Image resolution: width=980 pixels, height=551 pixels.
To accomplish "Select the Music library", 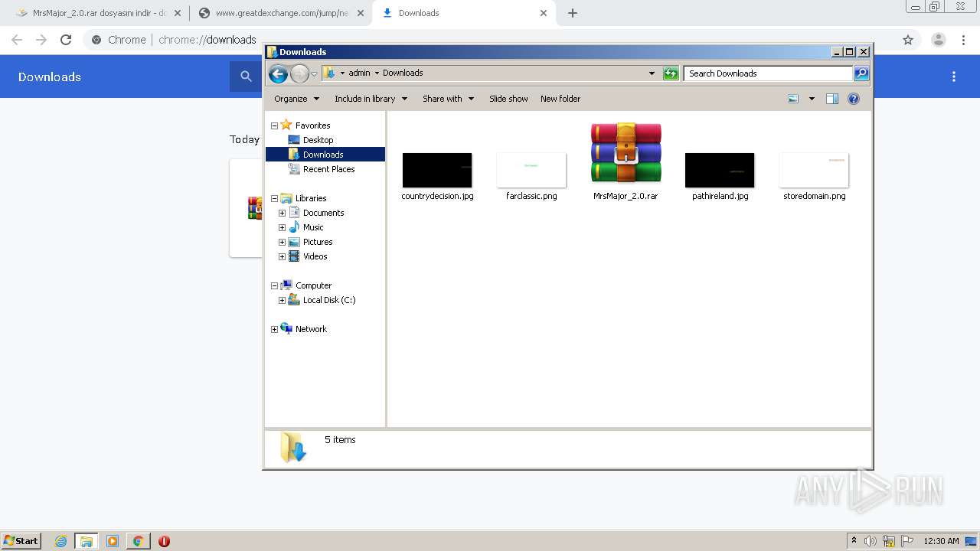I will tap(313, 227).
